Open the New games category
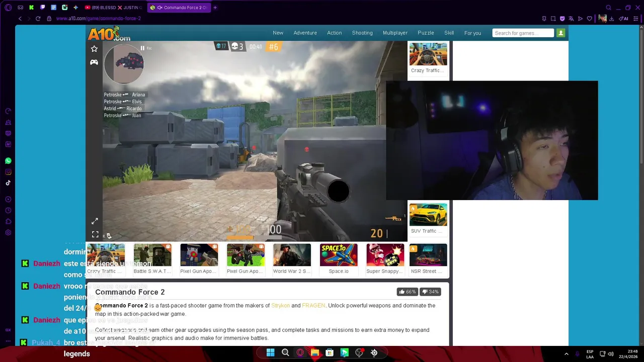 [278, 33]
